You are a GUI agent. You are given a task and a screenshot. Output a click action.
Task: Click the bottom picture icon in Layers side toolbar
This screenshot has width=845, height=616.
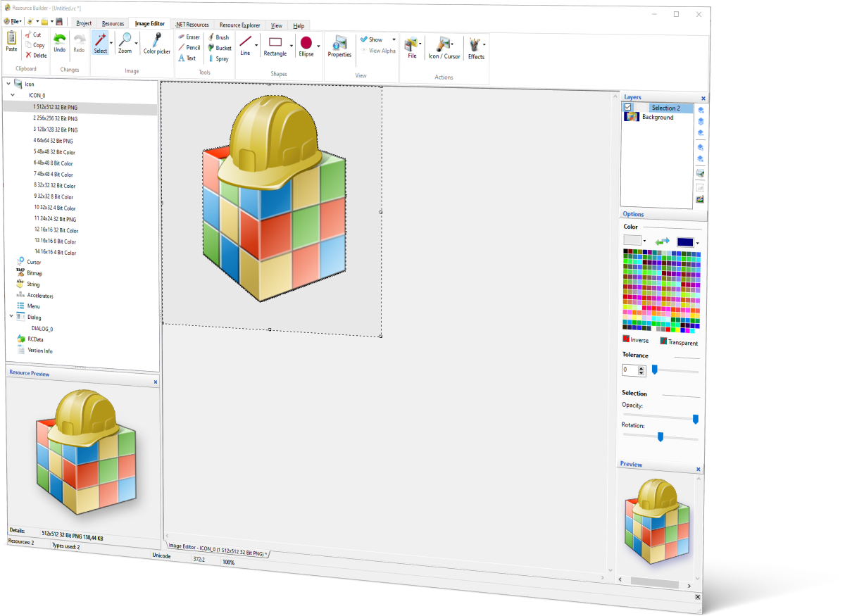(700, 199)
